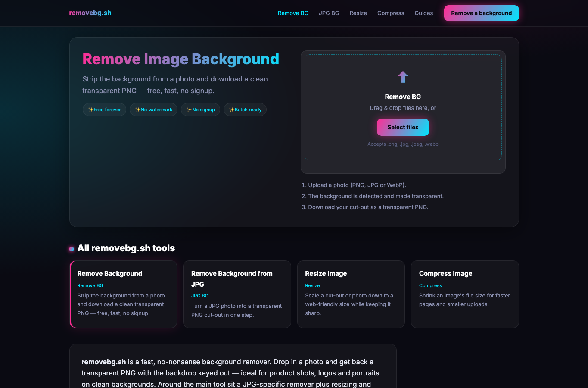The width and height of the screenshot is (588, 388).
Task: Click step 'The background is detected and made transparent.'
Action: [x=376, y=196]
